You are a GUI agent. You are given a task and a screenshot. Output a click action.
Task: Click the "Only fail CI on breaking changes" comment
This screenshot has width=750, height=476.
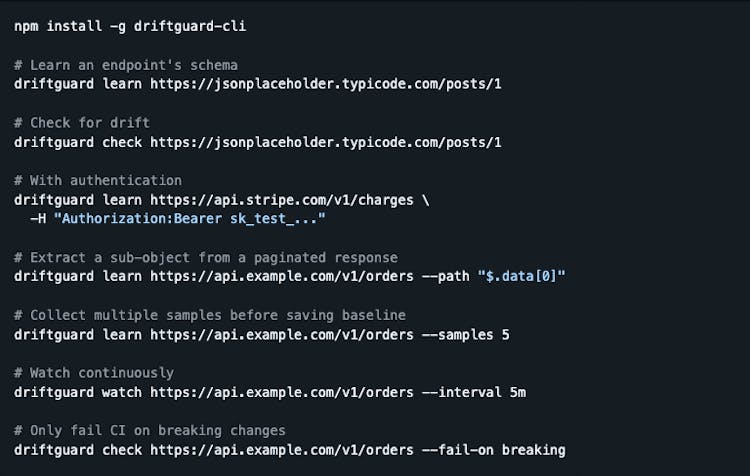click(x=150, y=431)
